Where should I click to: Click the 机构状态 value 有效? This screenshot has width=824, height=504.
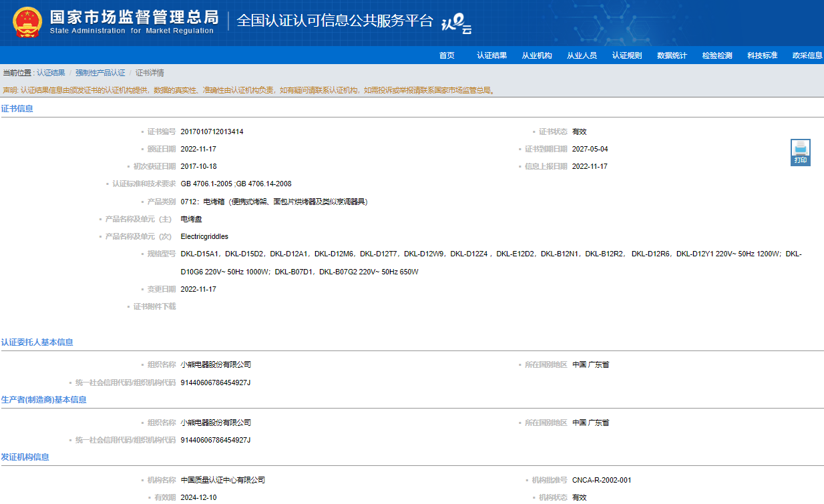point(580,497)
